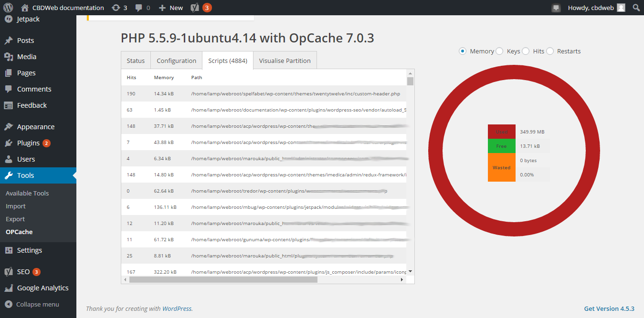Click the scripts list down scroll arrow

tap(410, 271)
